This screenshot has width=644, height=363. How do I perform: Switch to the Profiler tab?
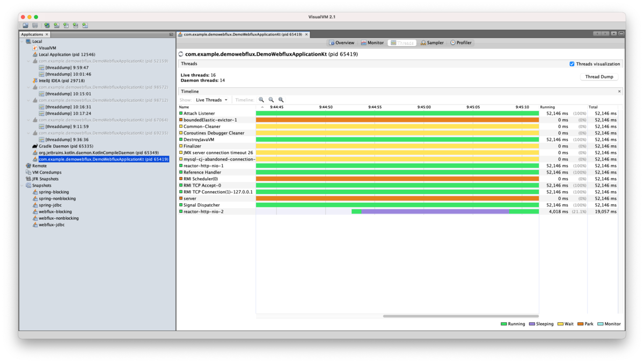click(461, 42)
